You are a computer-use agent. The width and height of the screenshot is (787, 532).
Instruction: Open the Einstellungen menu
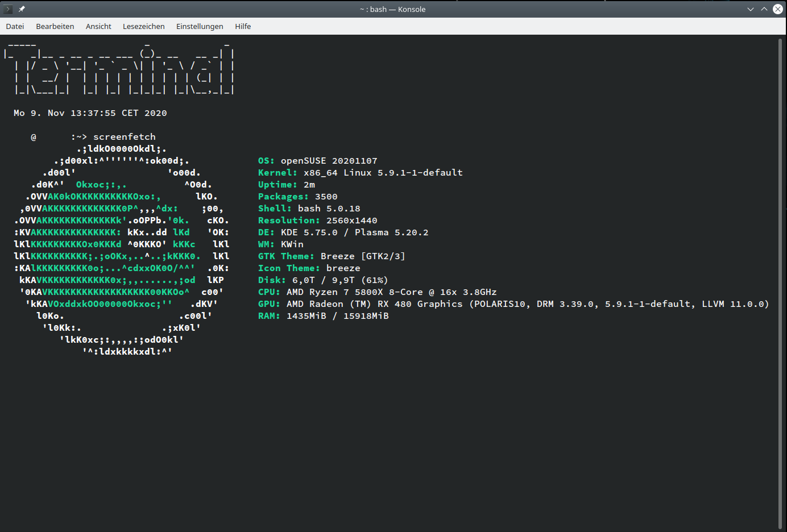coord(200,26)
